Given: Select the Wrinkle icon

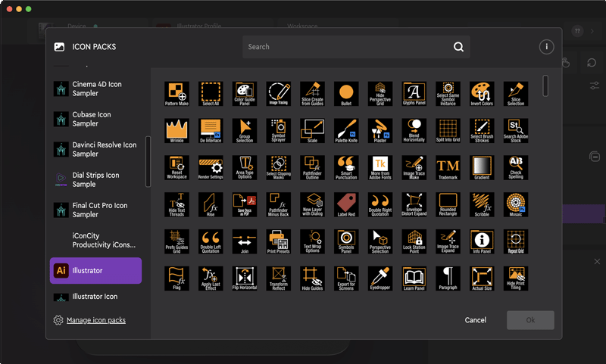Looking at the screenshot, I should pos(176,131).
